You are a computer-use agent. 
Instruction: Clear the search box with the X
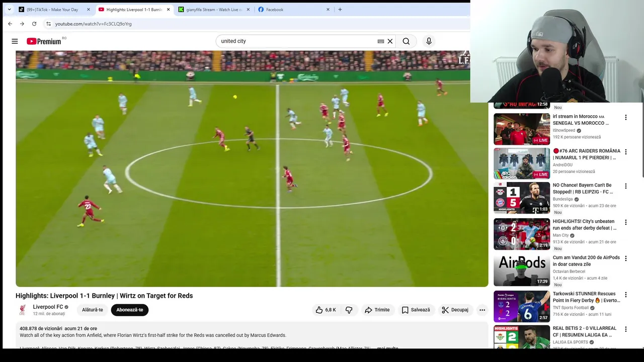coord(390,41)
